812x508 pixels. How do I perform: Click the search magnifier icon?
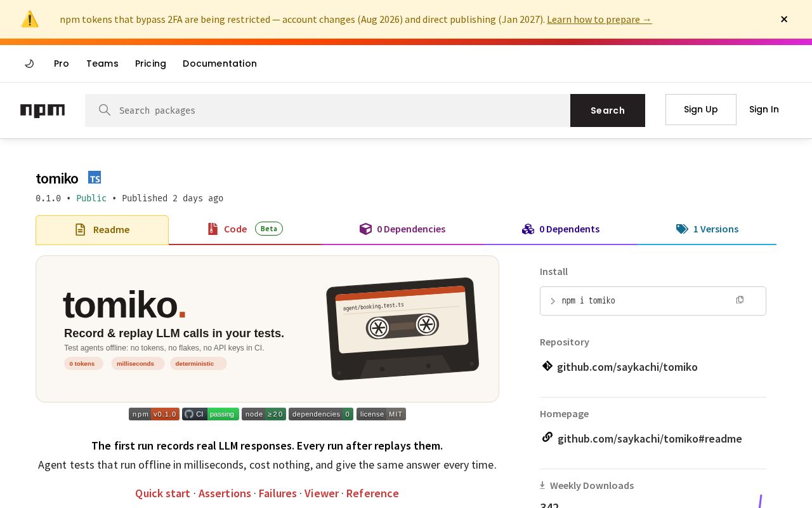[105, 110]
